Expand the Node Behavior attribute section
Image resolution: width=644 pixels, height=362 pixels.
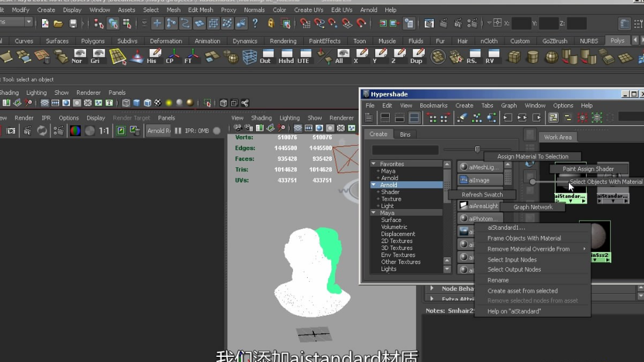click(x=432, y=289)
